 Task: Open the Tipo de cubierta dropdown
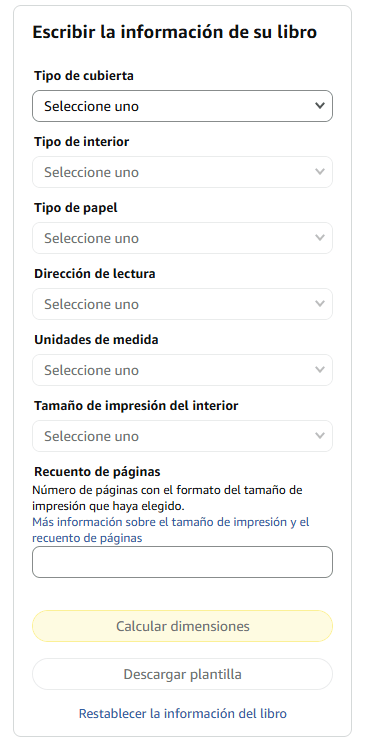(x=182, y=106)
